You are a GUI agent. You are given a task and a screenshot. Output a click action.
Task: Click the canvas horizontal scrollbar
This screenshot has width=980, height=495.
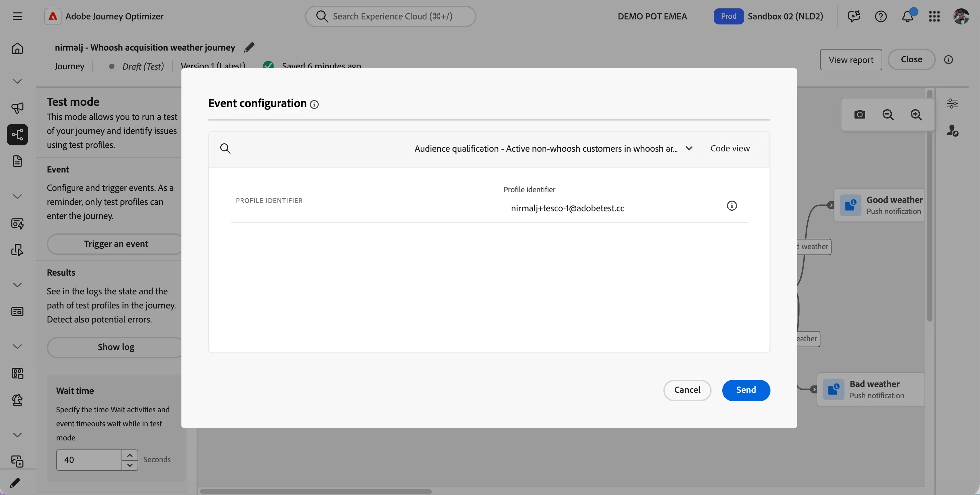point(316,491)
